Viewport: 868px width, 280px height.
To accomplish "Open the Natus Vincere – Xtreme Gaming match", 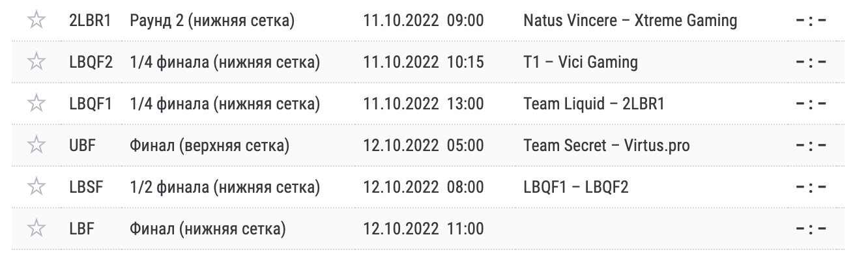I will tap(630, 21).
